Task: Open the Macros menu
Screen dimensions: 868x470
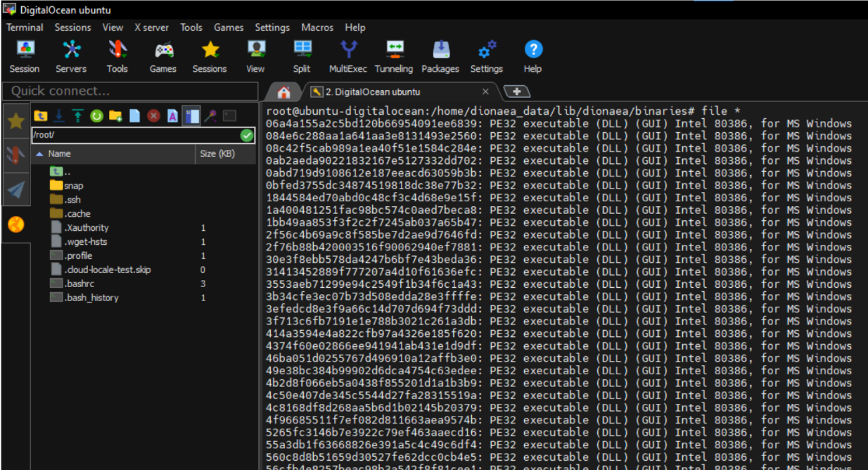Action: click(317, 27)
